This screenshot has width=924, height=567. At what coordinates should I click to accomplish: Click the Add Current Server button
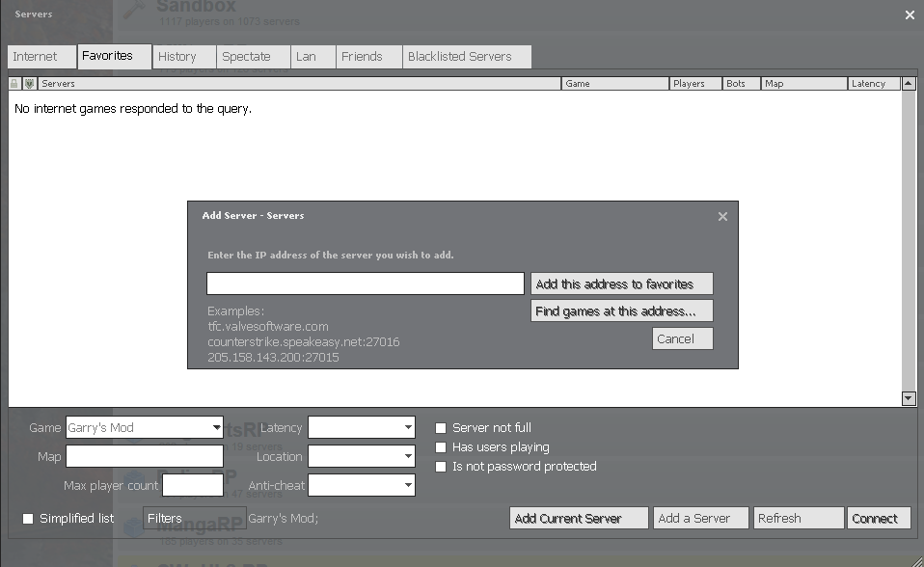coord(579,518)
